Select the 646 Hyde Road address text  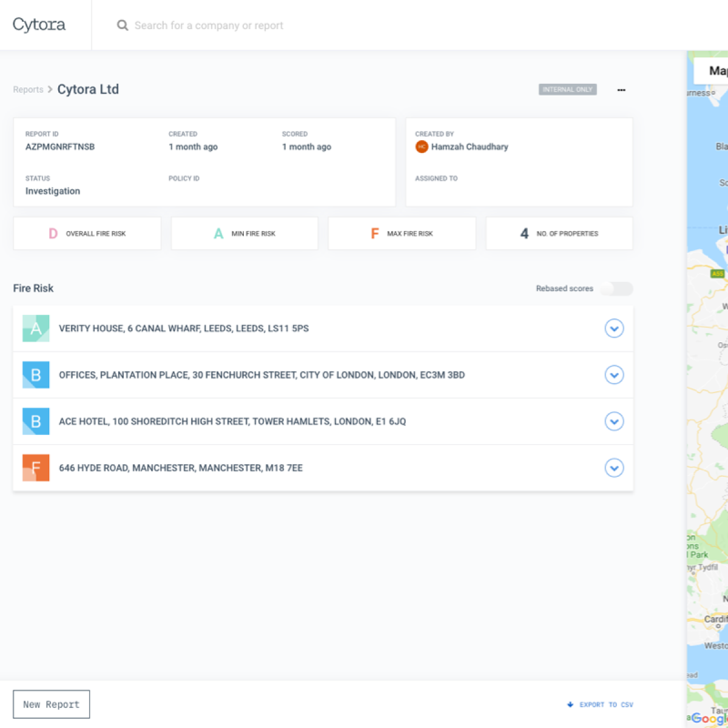pyautogui.click(x=181, y=468)
